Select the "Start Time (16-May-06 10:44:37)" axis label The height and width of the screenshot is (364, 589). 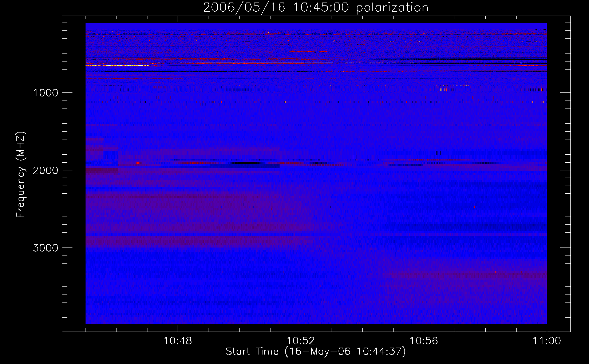pyautogui.click(x=316, y=352)
